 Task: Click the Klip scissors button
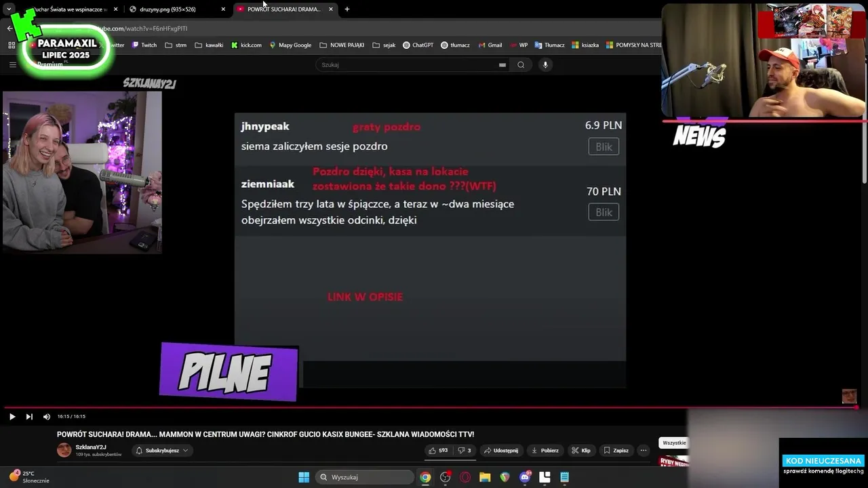coord(581,451)
